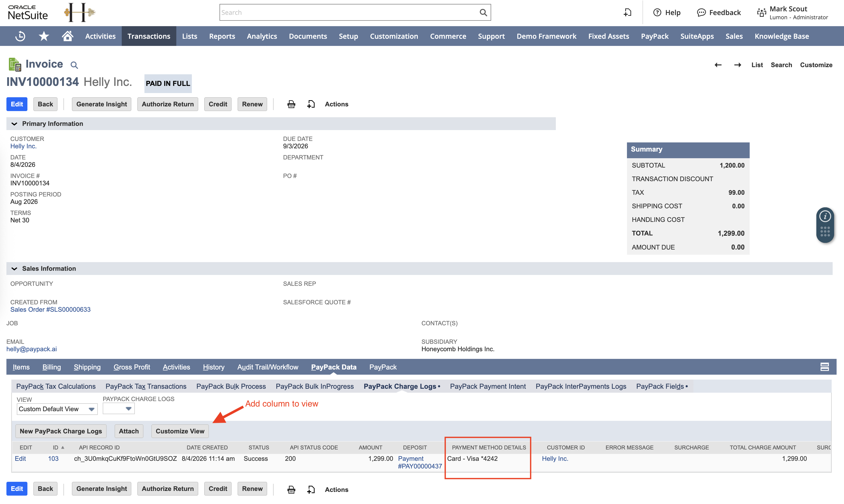The height and width of the screenshot is (504, 844).
Task: Open the Feedback speech bubble icon
Action: (x=701, y=13)
